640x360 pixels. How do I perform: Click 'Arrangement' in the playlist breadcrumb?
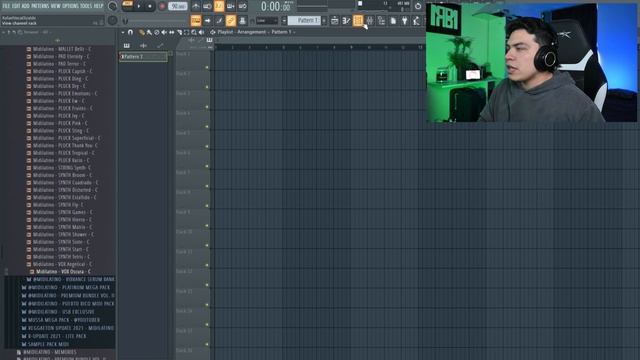click(x=251, y=32)
